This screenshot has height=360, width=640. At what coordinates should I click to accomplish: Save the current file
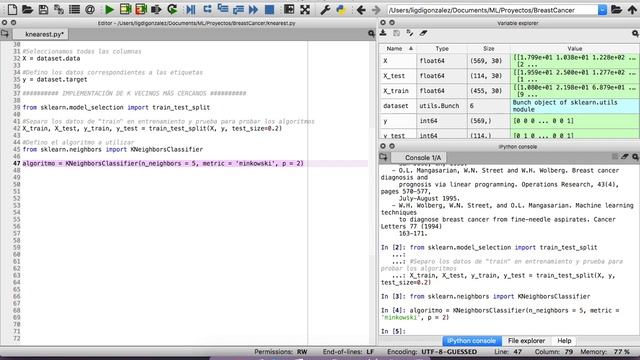(43, 9)
